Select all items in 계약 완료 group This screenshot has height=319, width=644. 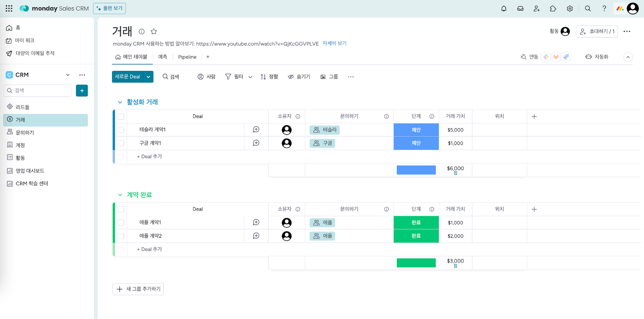[121, 209]
